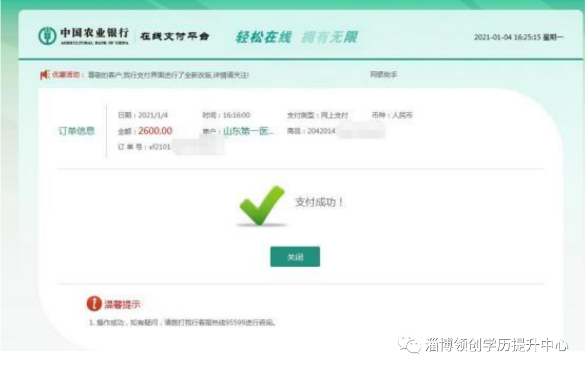Click the 95599 hotline tip text

(182, 322)
